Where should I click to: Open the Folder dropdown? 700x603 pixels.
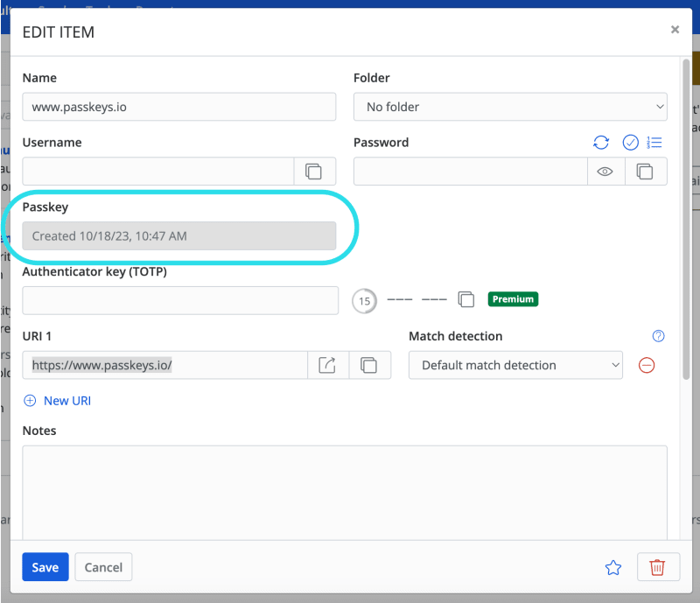click(x=510, y=106)
